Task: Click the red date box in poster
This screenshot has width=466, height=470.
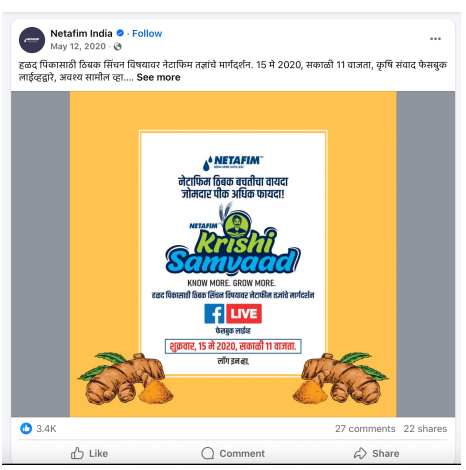Action: 233,346
